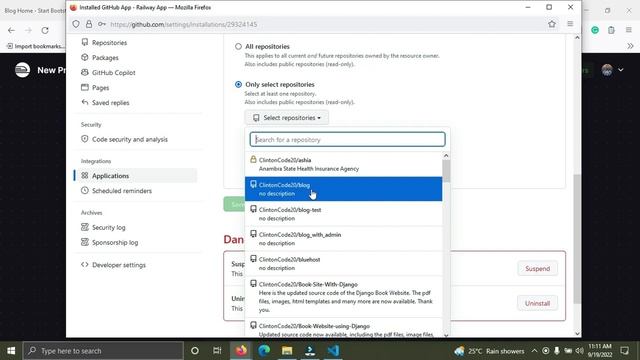640x360 pixels.
Task: Open Developer settings
Action: pyautogui.click(x=118, y=265)
